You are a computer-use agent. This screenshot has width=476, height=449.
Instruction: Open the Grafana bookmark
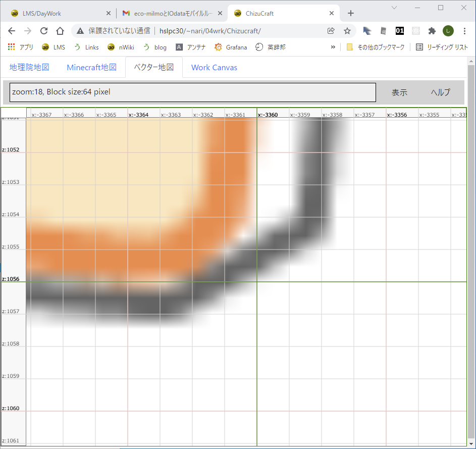231,47
